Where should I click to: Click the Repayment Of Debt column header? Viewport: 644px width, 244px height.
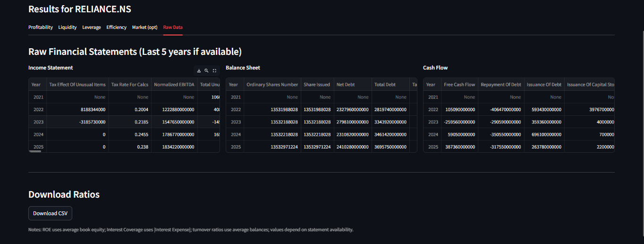point(501,85)
